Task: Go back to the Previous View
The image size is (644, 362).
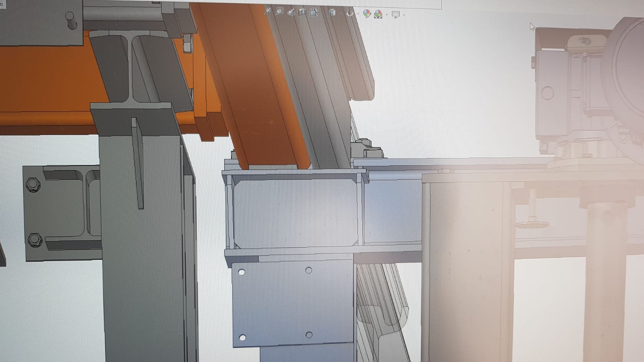Action: (291, 13)
